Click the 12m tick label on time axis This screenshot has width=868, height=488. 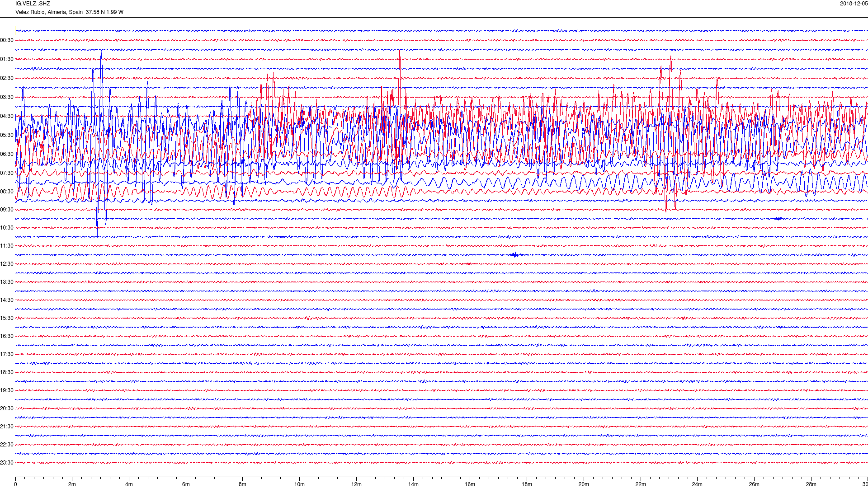(357, 484)
